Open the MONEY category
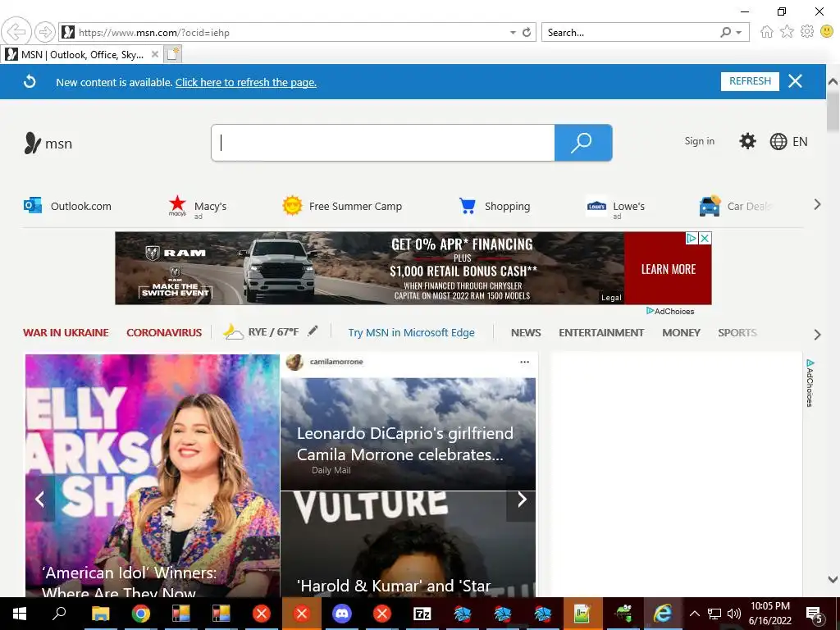The image size is (840, 630). pos(681,333)
